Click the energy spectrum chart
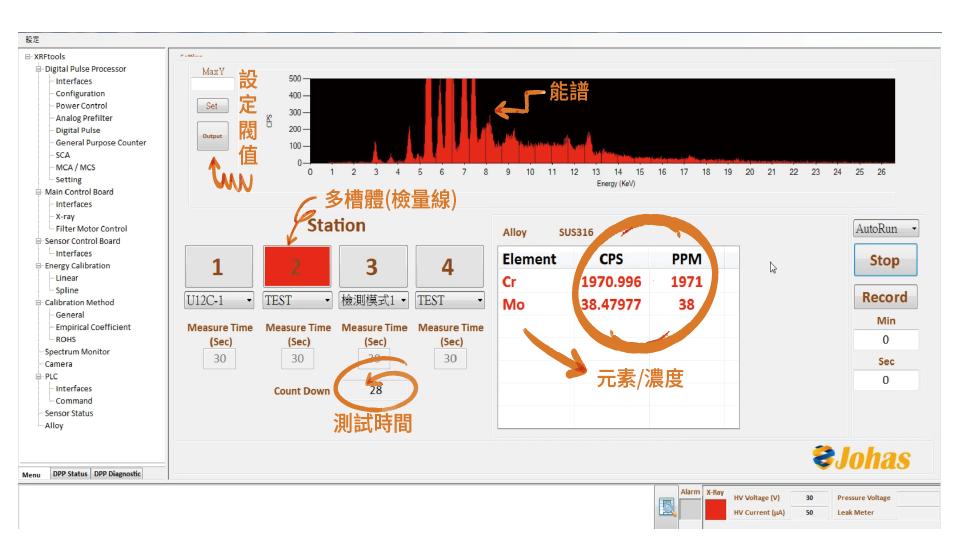The height and width of the screenshot is (560, 960). (602, 121)
